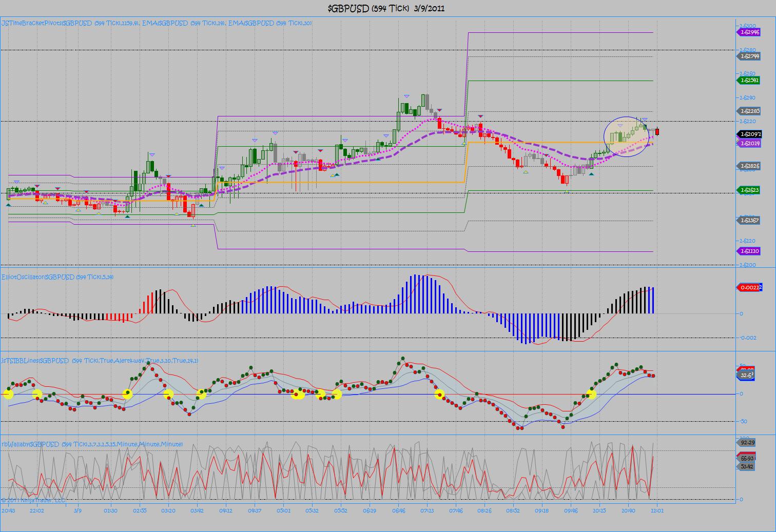Image resolution: width=776 pixels, height=532 pixels.
Task: Click the 1.62285 gray price marker
Action: click(749, 111)
